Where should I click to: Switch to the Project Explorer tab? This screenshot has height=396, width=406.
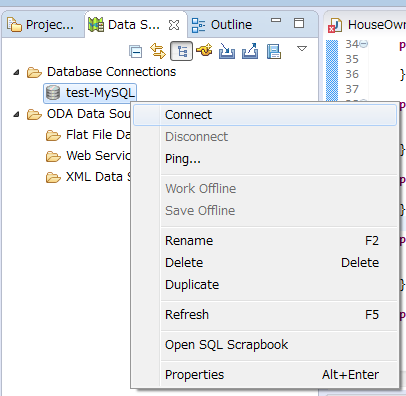pos(41,25)
